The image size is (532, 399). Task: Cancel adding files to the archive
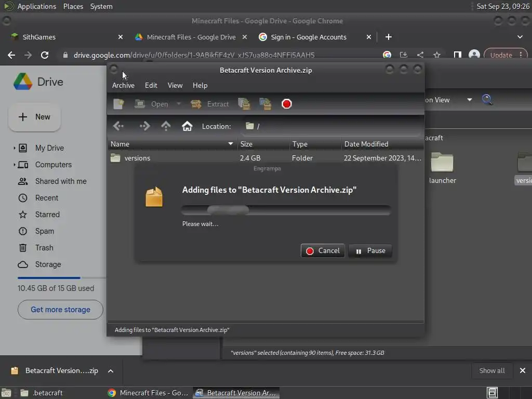pyautogui.click(x=323, y=251)
